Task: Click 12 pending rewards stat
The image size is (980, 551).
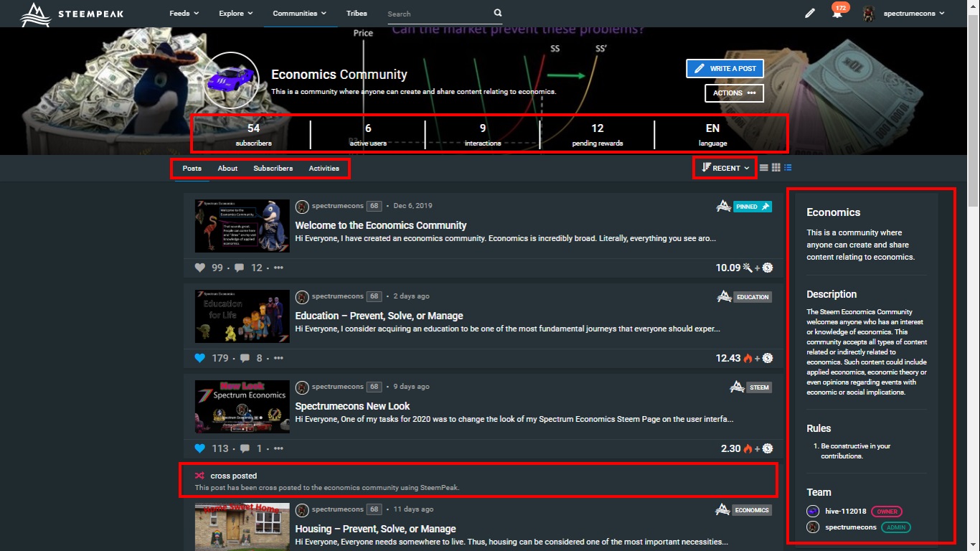Action: [598, 134]
